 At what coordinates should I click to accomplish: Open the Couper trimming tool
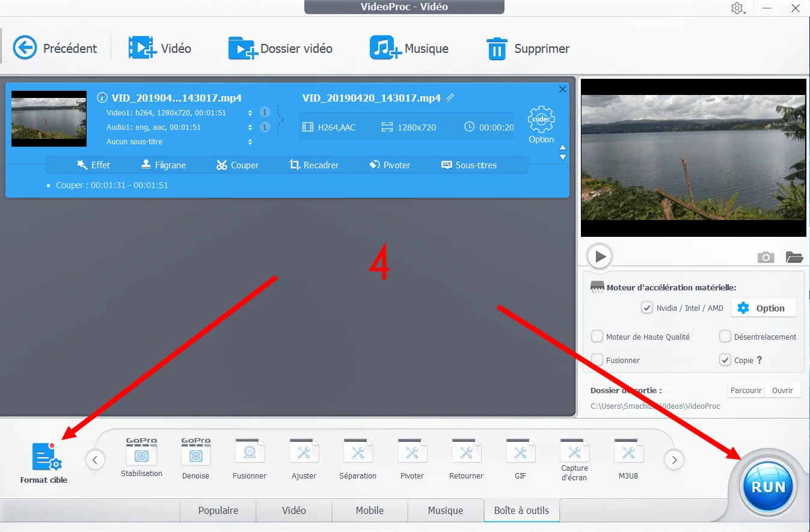[x=237, y=165]
